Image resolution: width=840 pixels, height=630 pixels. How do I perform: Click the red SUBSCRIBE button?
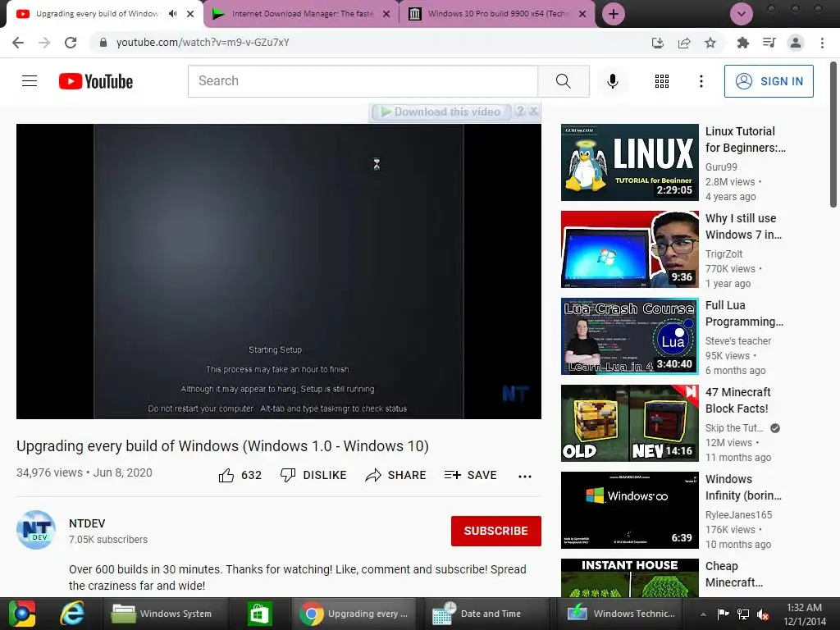click(496, 531)
